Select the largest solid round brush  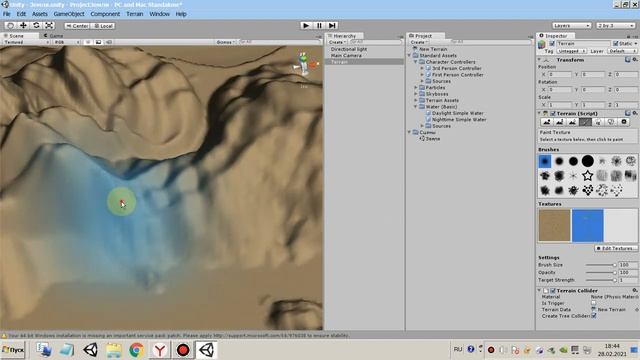click(587, 161)
